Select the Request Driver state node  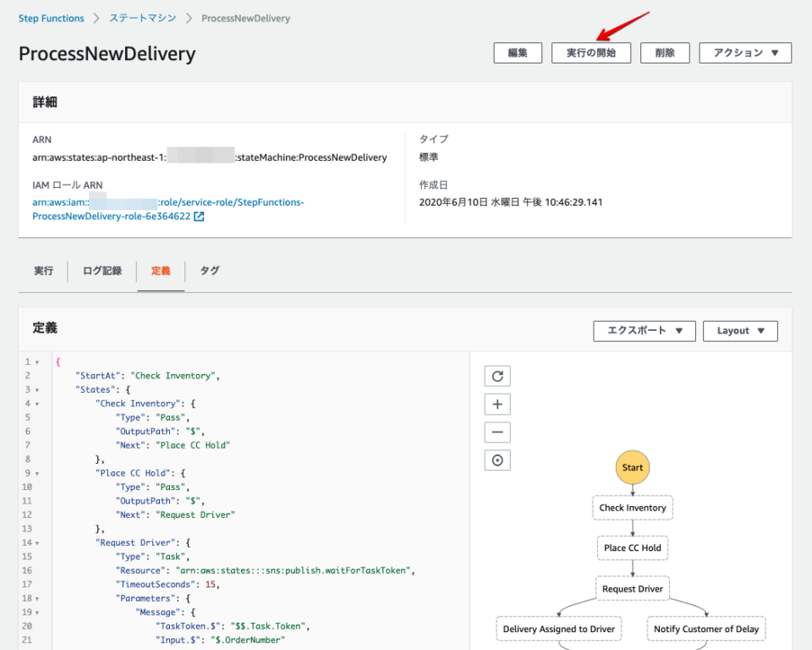point(633,588)
